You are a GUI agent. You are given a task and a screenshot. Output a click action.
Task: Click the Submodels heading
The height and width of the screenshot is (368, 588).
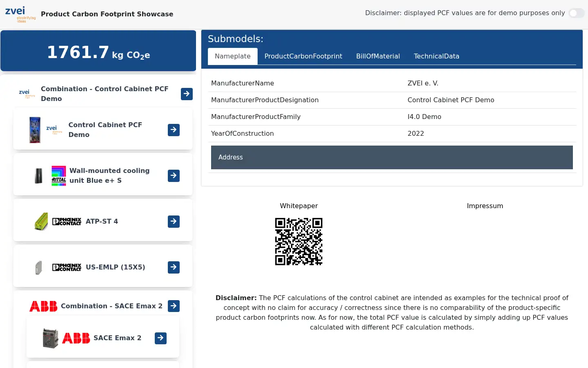(x=236, y=39)
